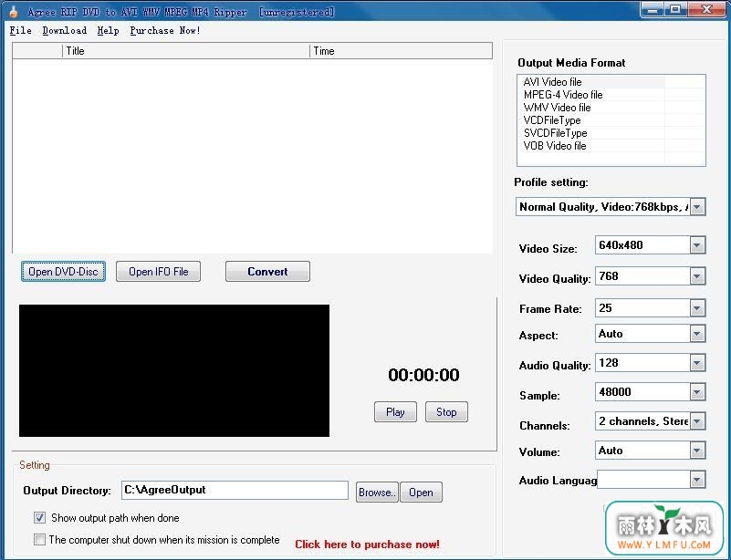Browse for an output directory

(x=377, y=493)
